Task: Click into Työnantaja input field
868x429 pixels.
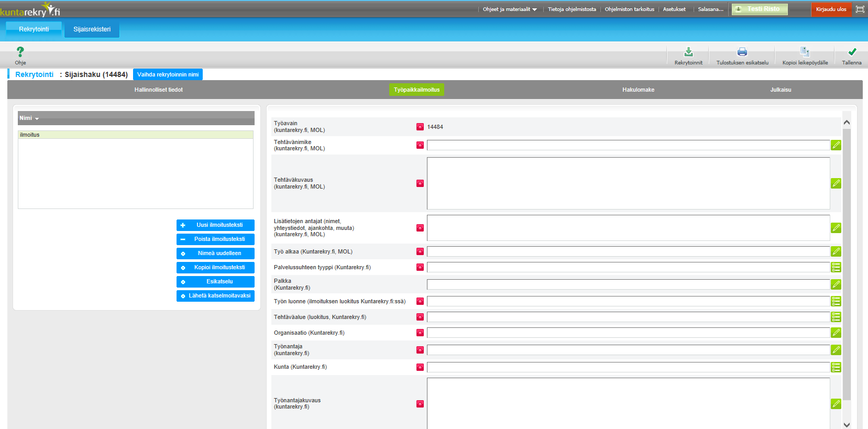Action: (628, 350)
